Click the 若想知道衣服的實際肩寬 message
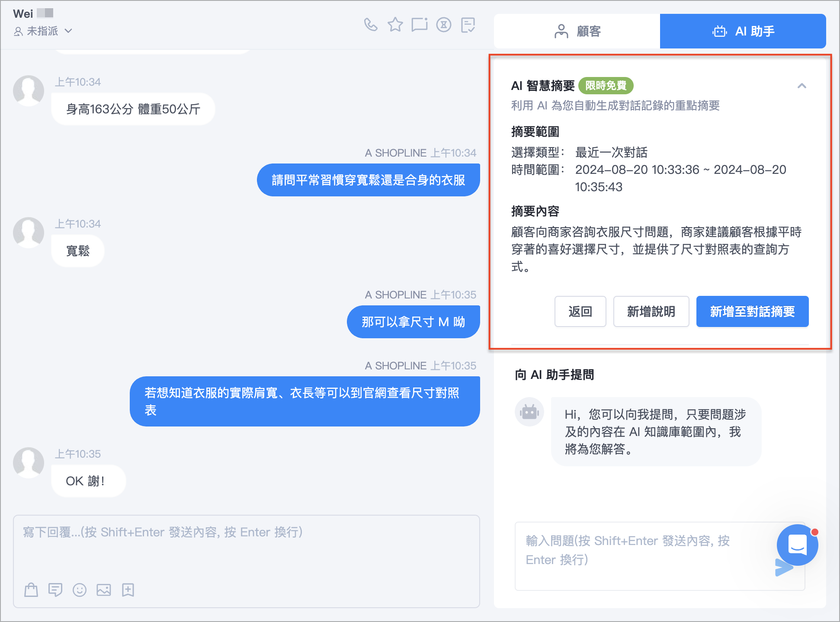Screen dimensions: 840x622 pyautogui.click(x=305, y=401)
